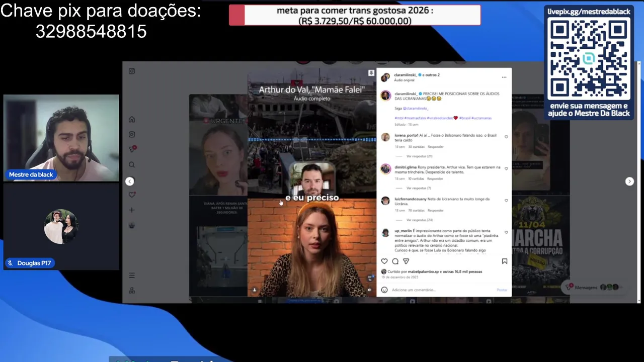Go to previous post arrow

[x=130, y=182]
